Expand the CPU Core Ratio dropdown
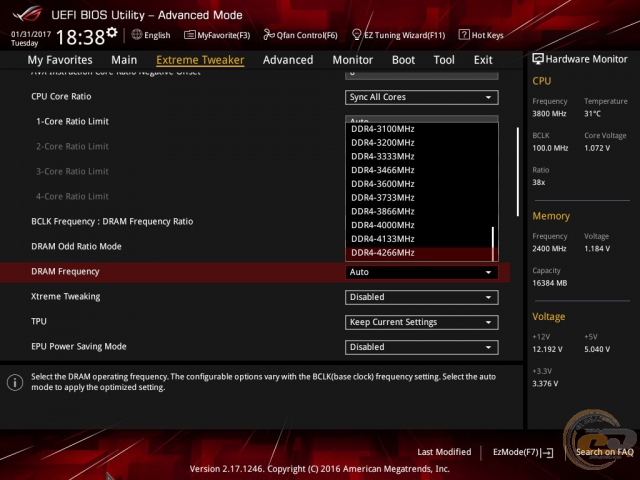This screenshot has height=480, width=640. 422,97
